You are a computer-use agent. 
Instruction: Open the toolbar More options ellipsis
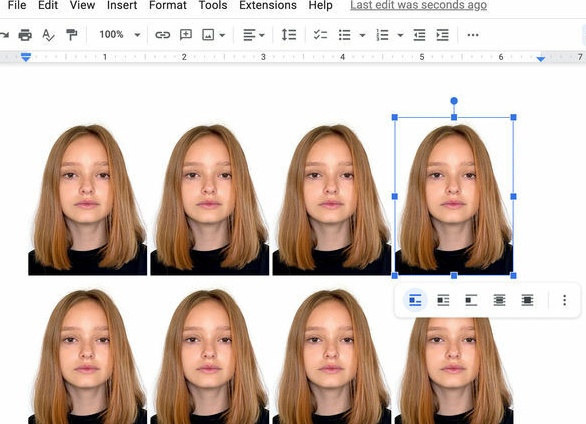(473, 35)
